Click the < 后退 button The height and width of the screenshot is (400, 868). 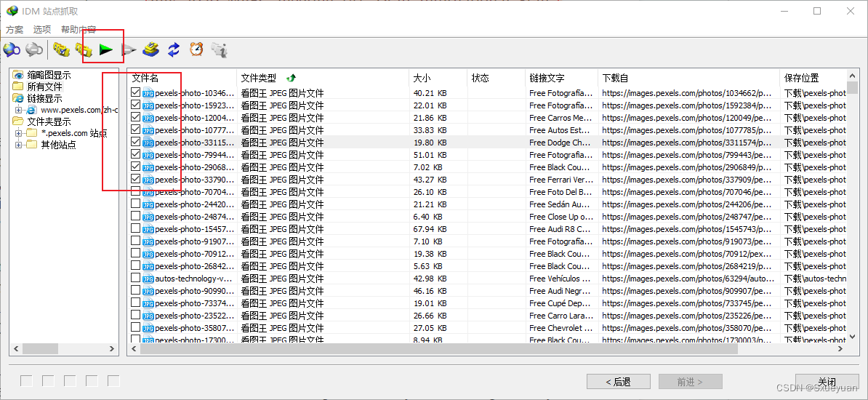click(619, 382)
